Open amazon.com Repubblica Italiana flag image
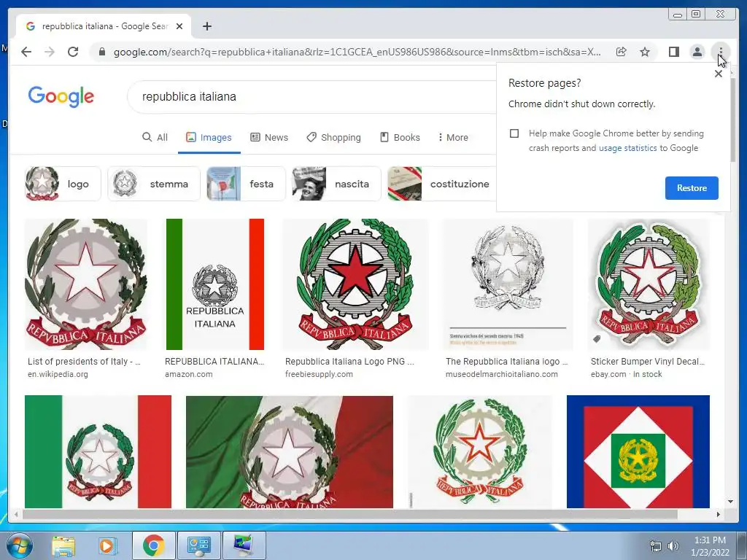 point(215,284)
